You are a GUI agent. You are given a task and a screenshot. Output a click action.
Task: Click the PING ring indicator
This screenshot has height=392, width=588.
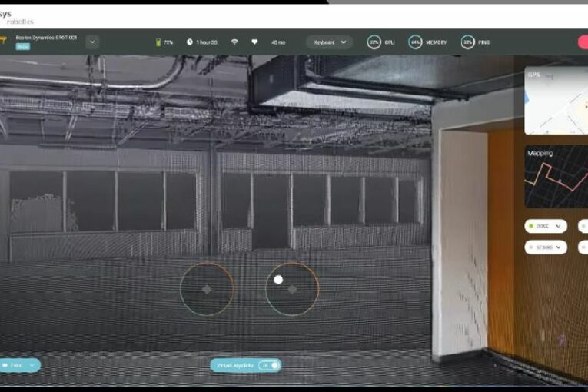[467, 42]
